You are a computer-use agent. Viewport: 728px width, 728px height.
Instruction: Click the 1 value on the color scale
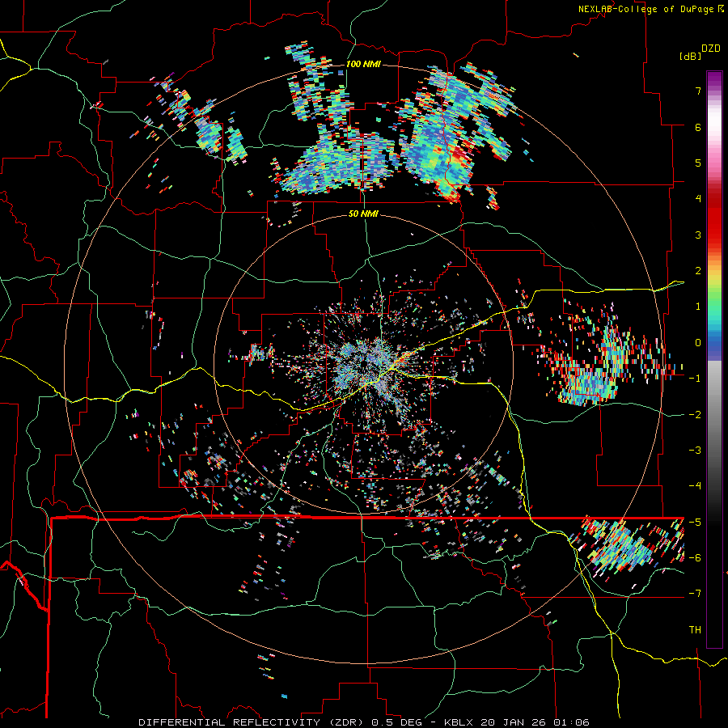click(x=698, y=307)
